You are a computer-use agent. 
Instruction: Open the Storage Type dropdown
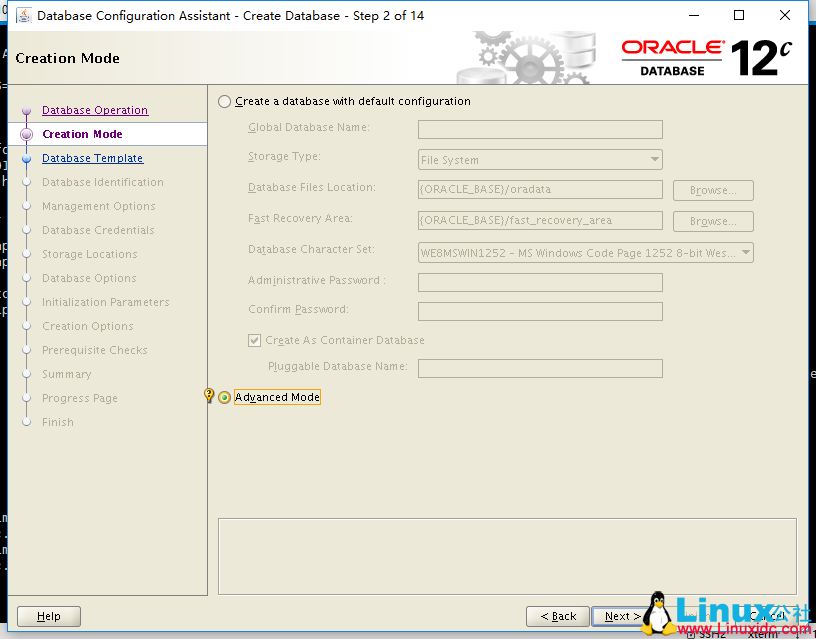(657, 159)
